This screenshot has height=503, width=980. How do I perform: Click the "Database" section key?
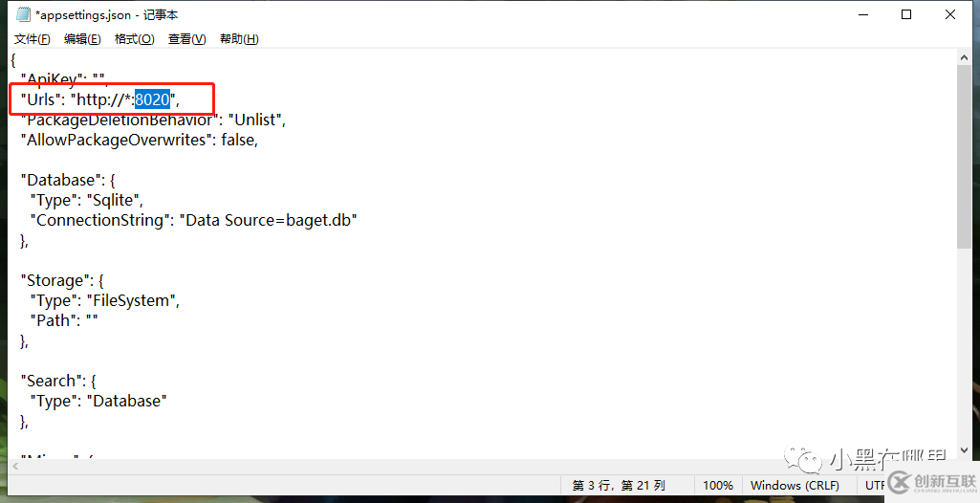pos(60,180)
